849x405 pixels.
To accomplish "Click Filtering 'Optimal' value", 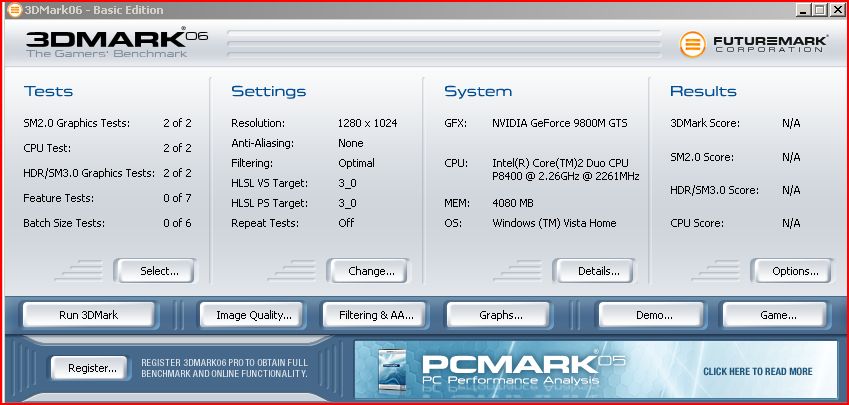I will pos(356,163).
